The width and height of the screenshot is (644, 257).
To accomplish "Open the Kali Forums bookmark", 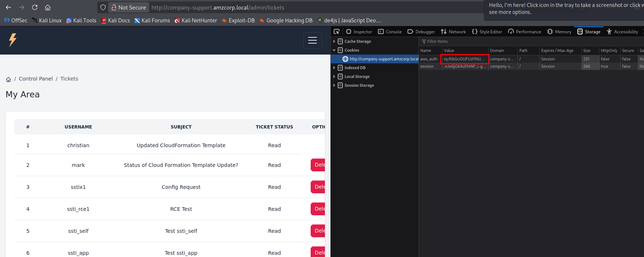I will coord(152,21).
